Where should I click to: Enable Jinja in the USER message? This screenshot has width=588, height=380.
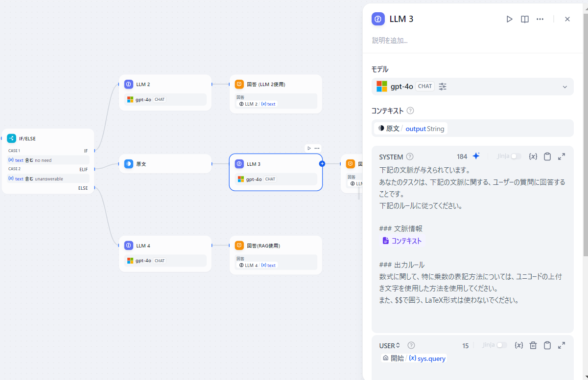[501, 345]
